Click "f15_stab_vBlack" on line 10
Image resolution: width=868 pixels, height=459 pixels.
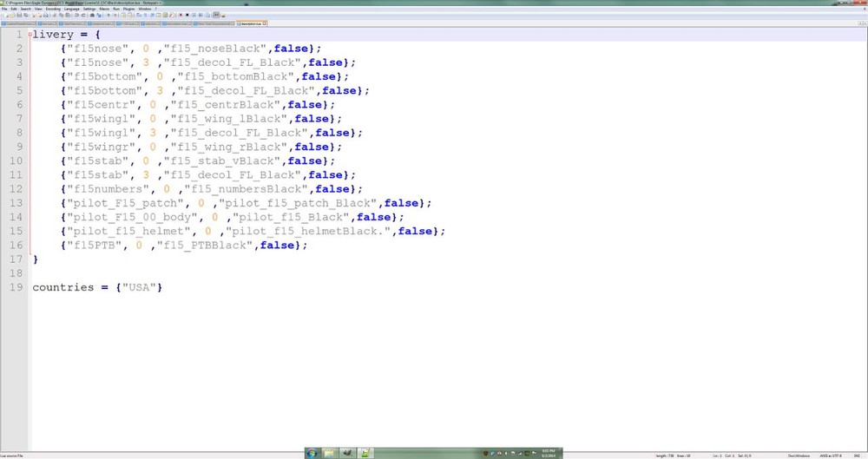[222, 161]
